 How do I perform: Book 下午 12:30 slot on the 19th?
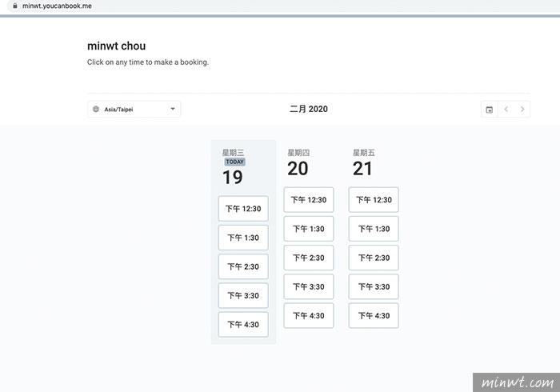click(243, 209)
